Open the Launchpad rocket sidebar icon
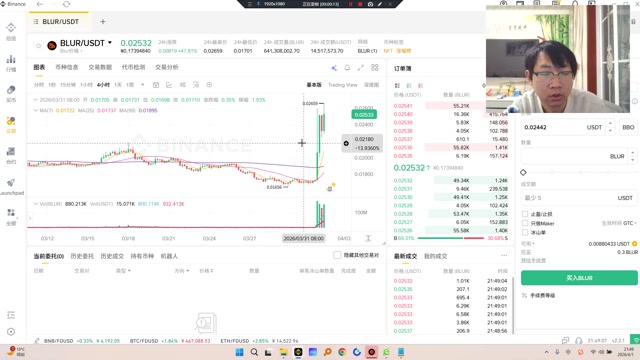This screenshot has width=640, height=360. pos(11,182)
